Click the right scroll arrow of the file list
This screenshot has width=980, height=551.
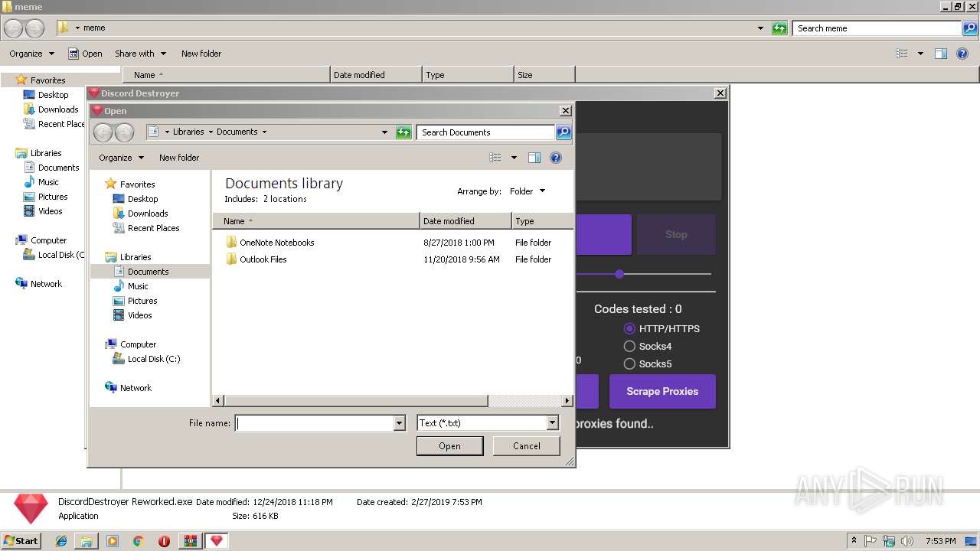pos(567,401)
